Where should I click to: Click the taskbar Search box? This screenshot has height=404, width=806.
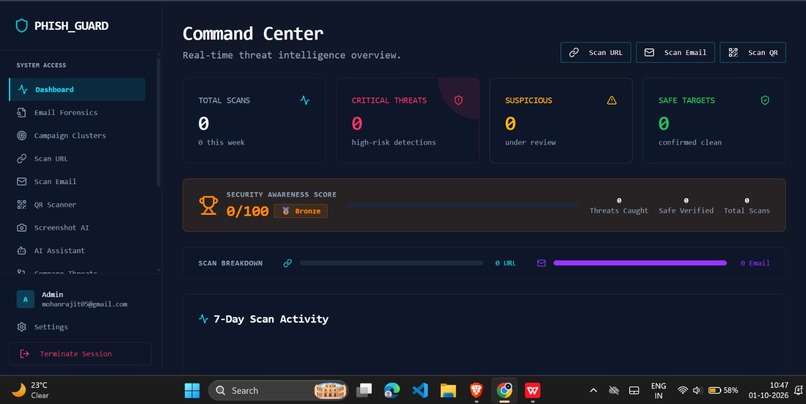click(x=278, y=391)
